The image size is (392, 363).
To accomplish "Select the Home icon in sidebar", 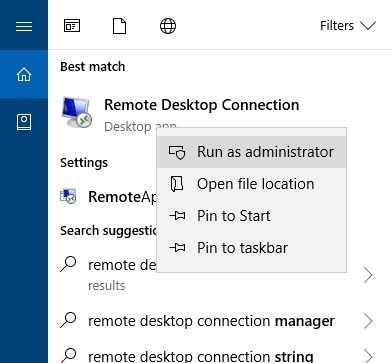I will point(24,74).
